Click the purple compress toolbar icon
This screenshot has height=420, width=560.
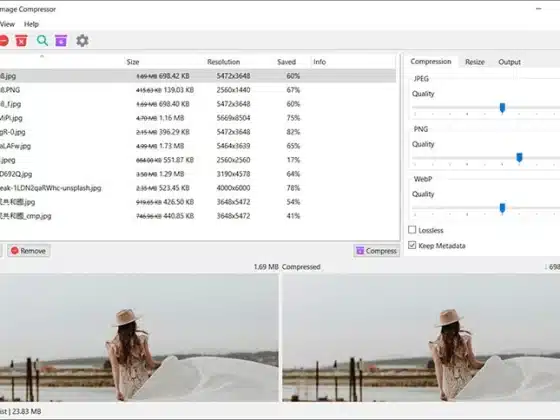[x=61, y=41]
